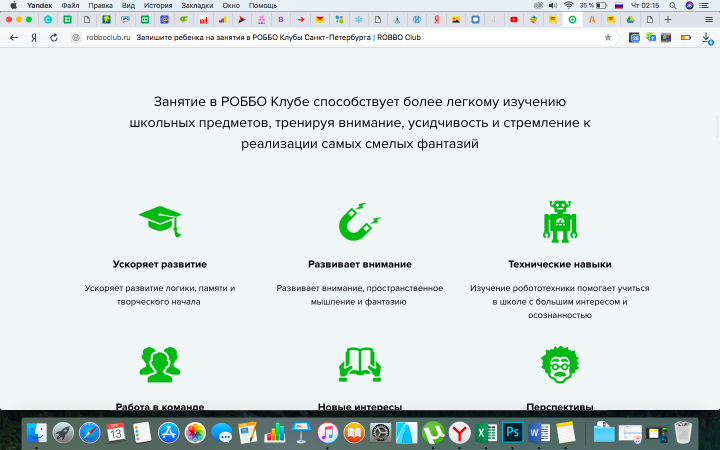Click the address bar showing robboclub.ru
The width and height of the screenshot is (720, 450).
click(x=342, y=38)
